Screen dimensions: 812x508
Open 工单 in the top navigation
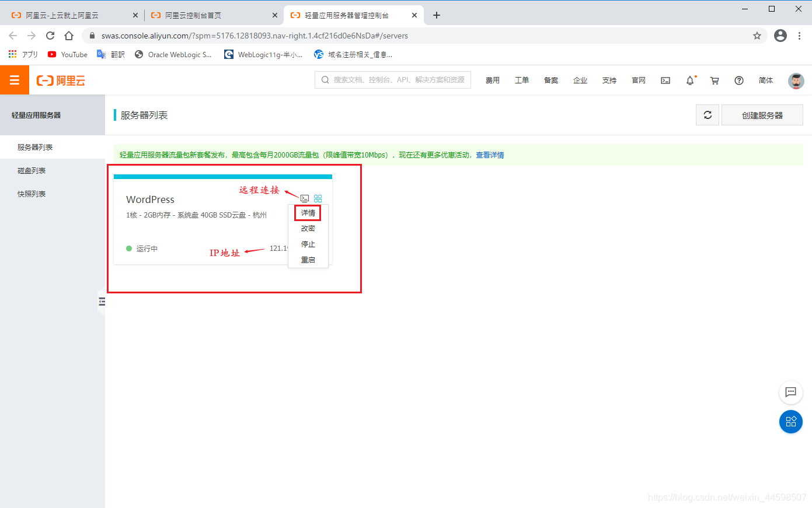tap(522, 80)
